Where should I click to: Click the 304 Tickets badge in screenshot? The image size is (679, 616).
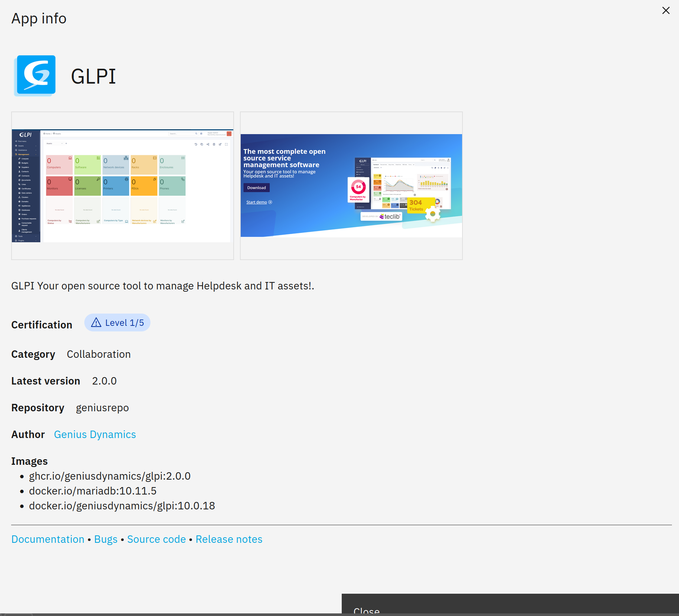point(416,205)
